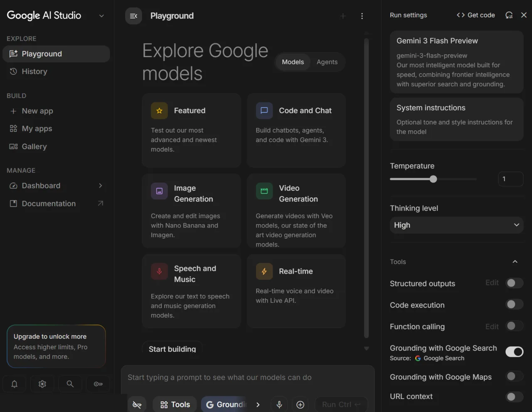Click the reset settings icon next to Get code

coord(509,15)
